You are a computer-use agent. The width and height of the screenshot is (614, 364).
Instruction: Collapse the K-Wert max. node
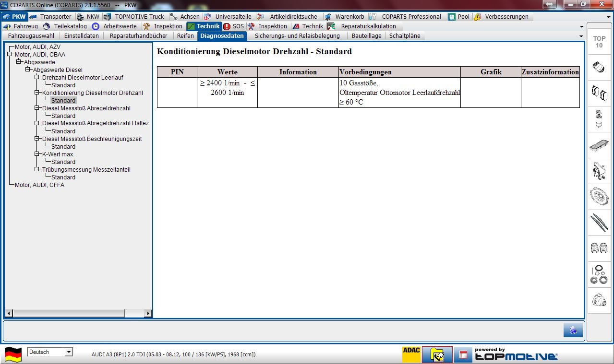37,154
